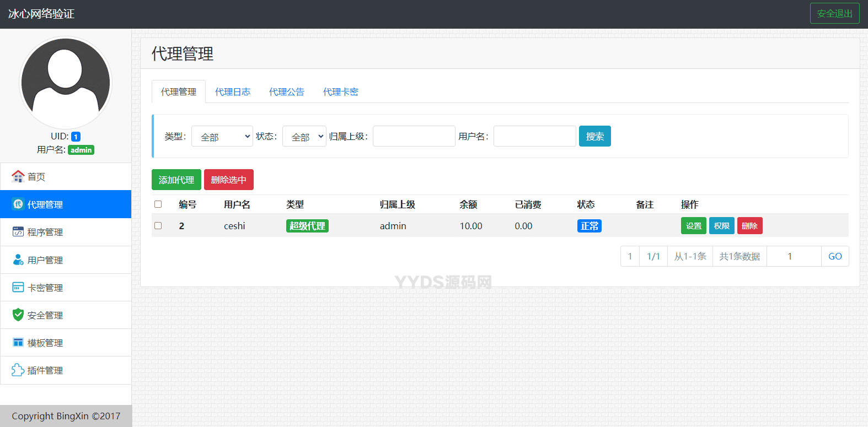Click the green 添加代理 button

click(176, 180)
